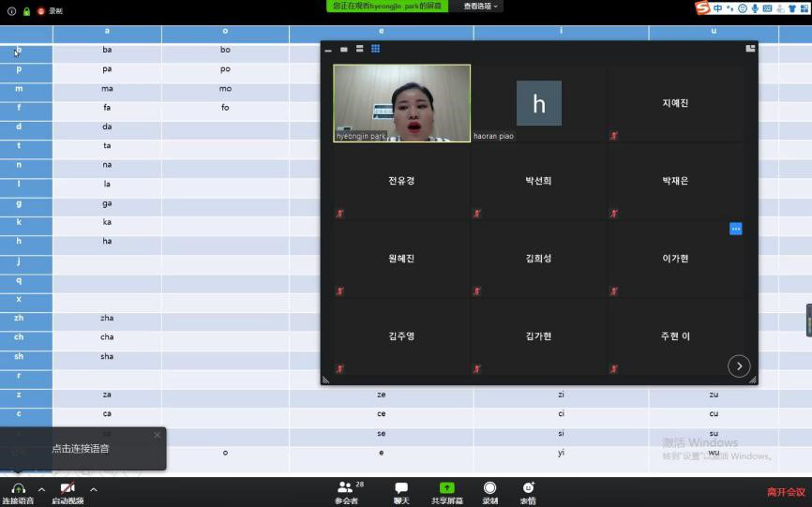
Task: Select the blue gallery grid view icon
Action: click(375, 49)
